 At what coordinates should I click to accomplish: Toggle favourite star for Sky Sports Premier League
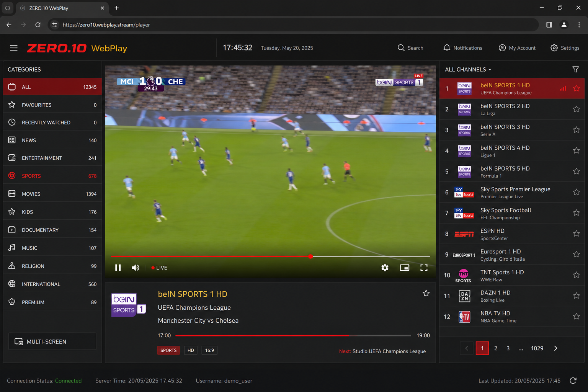tap(576, 192)
